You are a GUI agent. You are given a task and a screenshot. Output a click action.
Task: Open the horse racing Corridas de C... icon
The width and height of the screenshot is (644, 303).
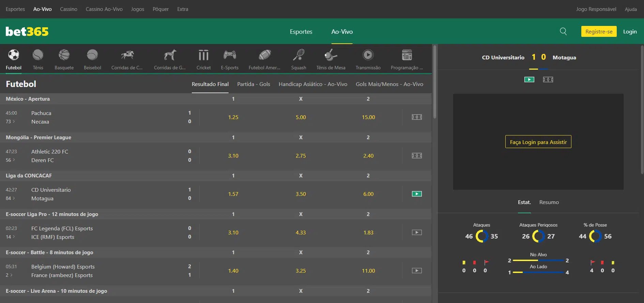[x=127, y=55]
